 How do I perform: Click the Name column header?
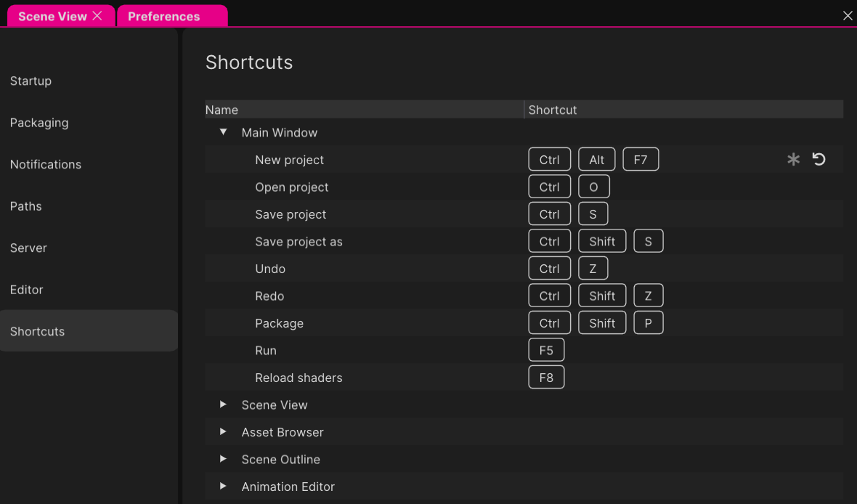[222, 110]
